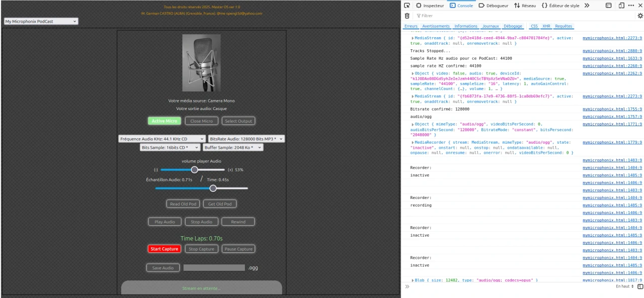Viewport: 644px width, 298px height.
Task: Open the Buffer Sample 2048 Ko dropdown
Action: pyautogui.click(x=233, y=148)
